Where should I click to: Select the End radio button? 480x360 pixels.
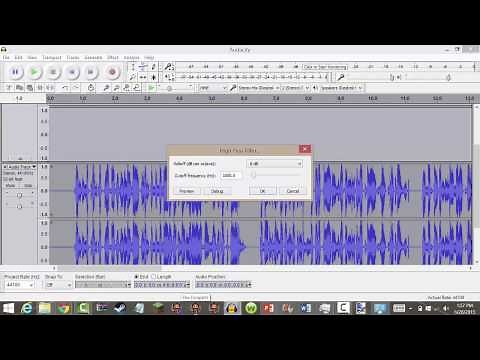click(x=136, y=277)
